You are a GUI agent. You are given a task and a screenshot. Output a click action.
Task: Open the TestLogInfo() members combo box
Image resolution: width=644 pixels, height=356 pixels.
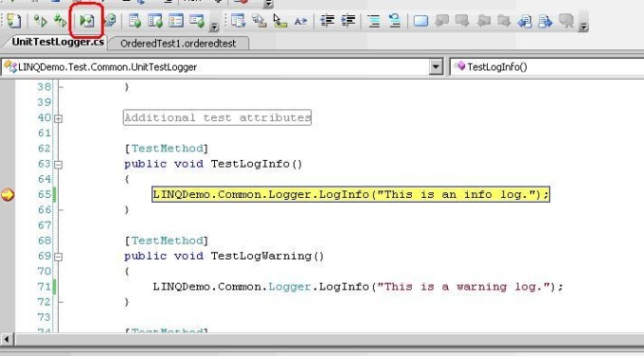click(547, 67)
